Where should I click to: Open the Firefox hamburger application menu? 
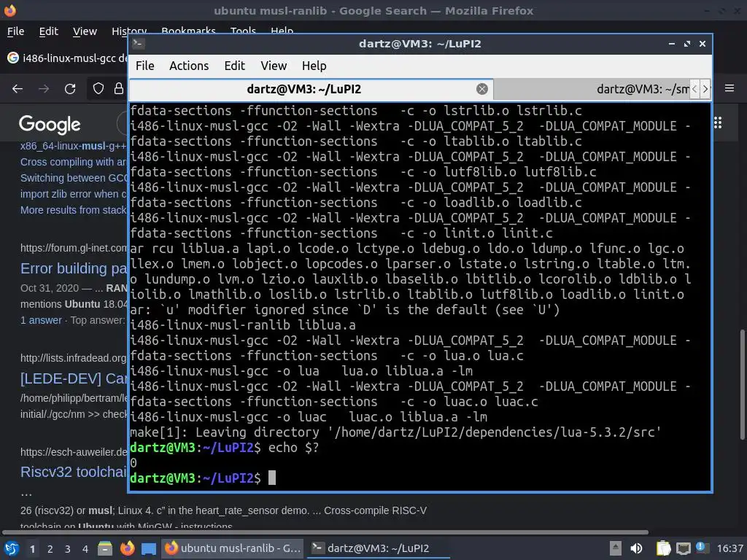point(729,88)
